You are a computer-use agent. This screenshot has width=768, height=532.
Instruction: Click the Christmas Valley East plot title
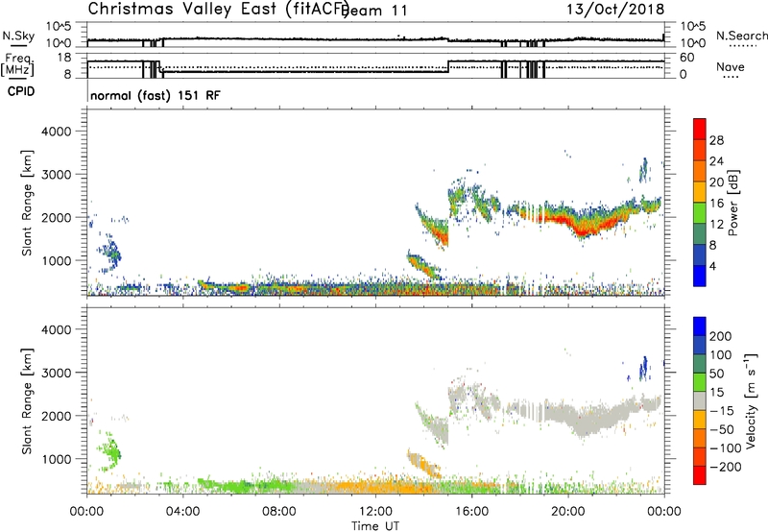coord(219,9)
